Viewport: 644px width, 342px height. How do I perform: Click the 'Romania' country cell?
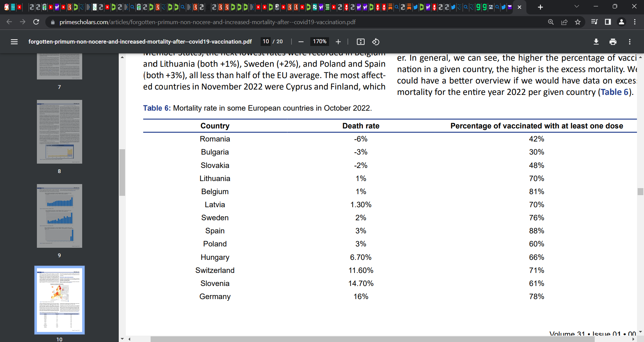click(215, 139)
